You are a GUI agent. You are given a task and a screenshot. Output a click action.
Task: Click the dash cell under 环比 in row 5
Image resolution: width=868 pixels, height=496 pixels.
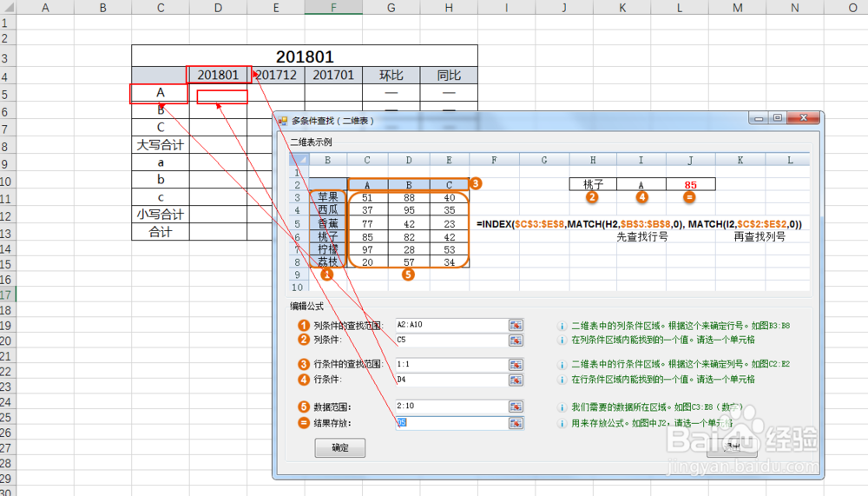click(391, 93)
